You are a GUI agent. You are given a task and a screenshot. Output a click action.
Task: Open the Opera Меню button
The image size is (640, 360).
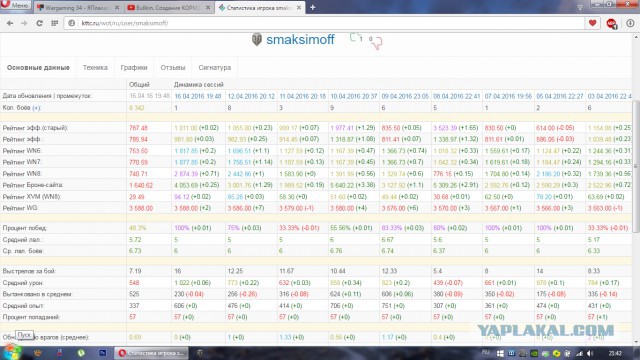pos(16,6)
